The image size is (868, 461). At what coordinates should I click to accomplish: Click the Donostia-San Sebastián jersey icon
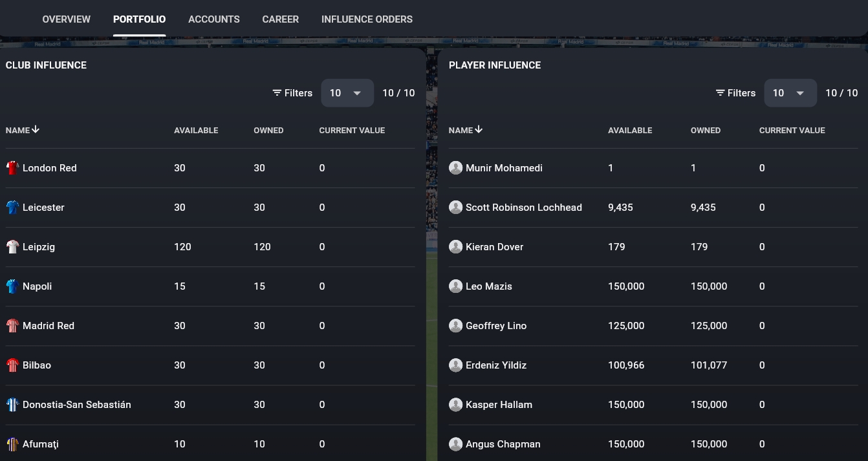click(12, 405)
